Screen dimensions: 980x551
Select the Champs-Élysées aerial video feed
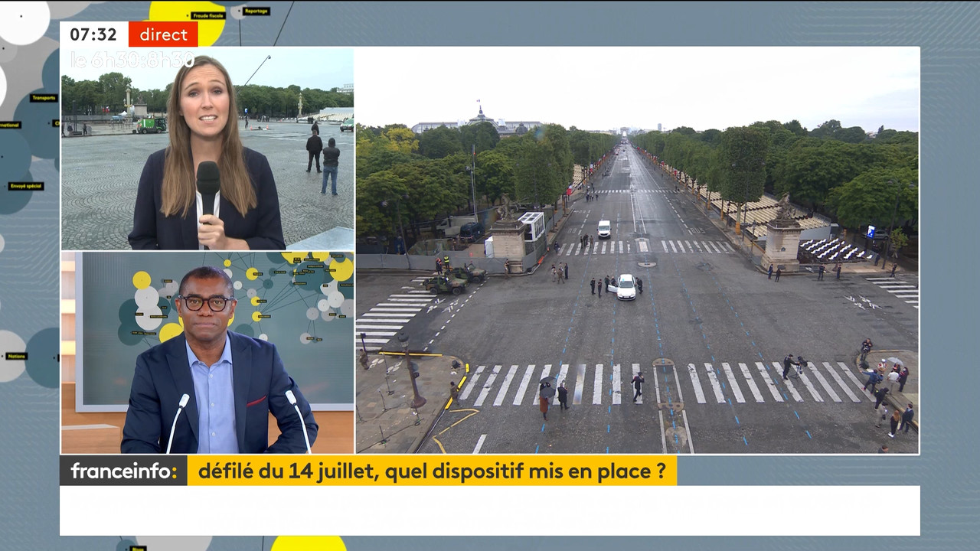pos(637,250)
